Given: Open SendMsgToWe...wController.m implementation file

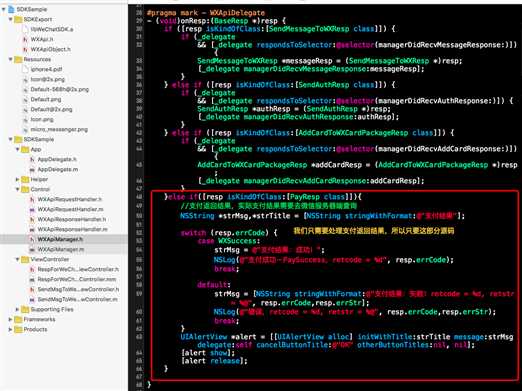Looking at the screenshot, I should point(78,299).
